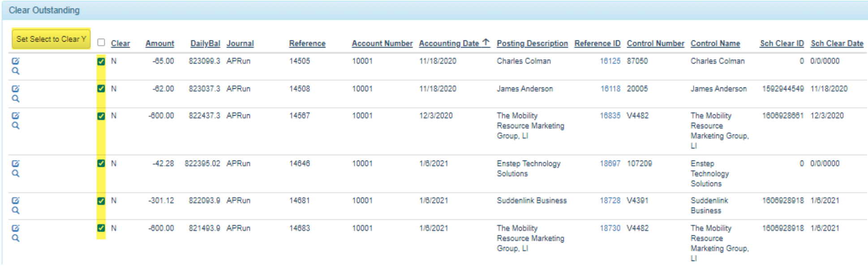View details of reference 14683 row

[16, 238]
